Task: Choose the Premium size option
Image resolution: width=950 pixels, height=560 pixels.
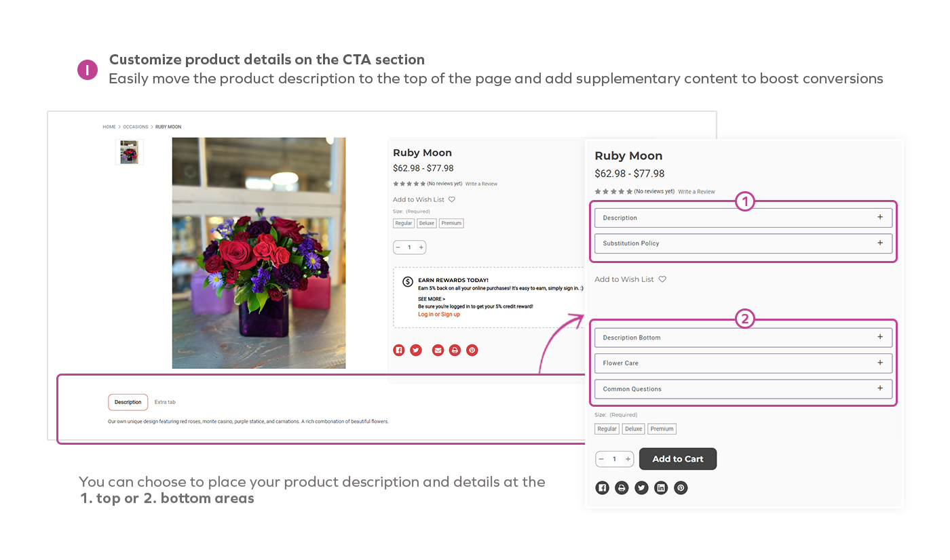Action: tap(662, 428)
